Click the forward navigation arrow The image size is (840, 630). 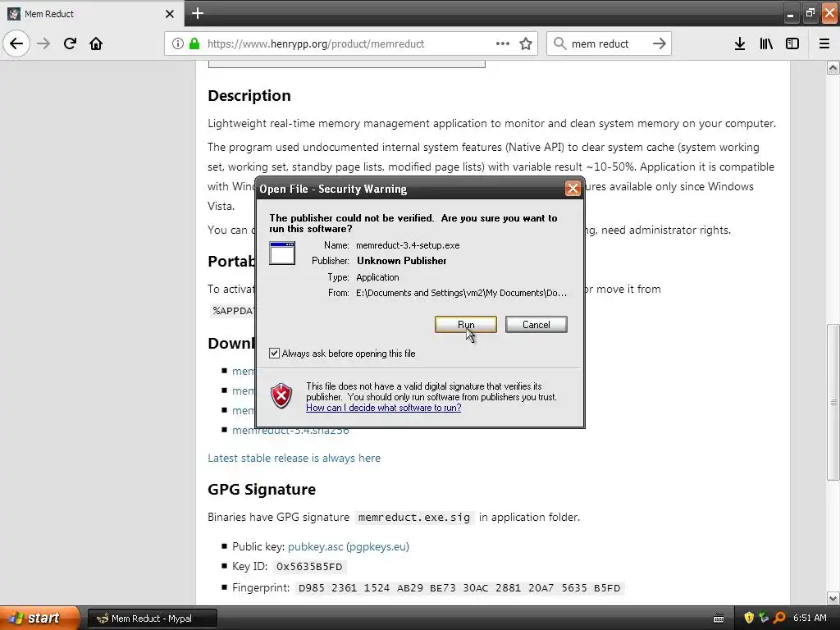43,43
